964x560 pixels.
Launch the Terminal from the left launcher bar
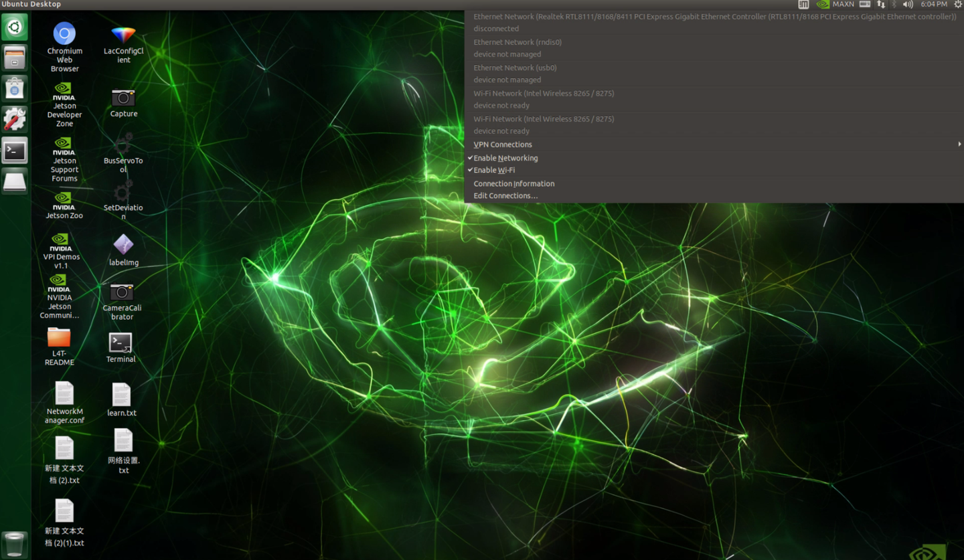click(14, 151)
